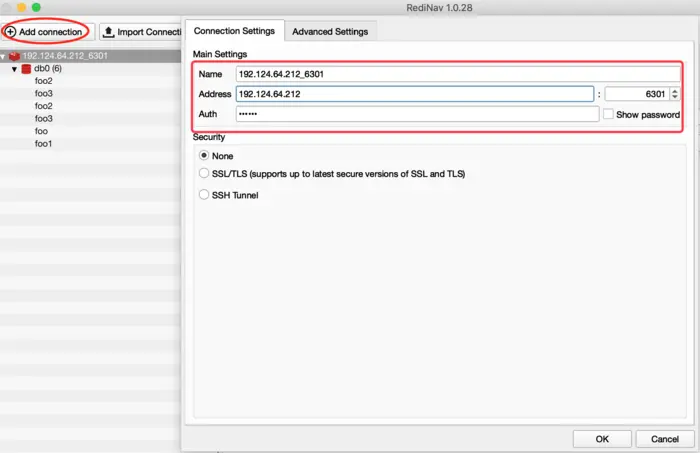Click the Import Connections button
The width and height of the screenshot is (700, 453).
click(141, 32)
